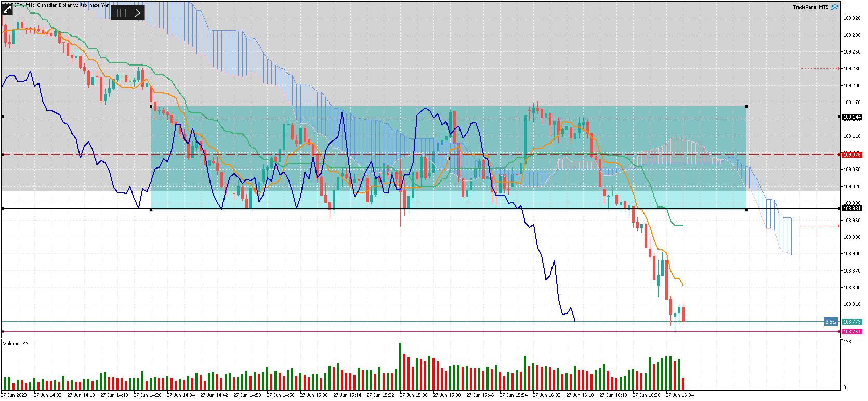Click the teal 108.779 current price label

852,322
